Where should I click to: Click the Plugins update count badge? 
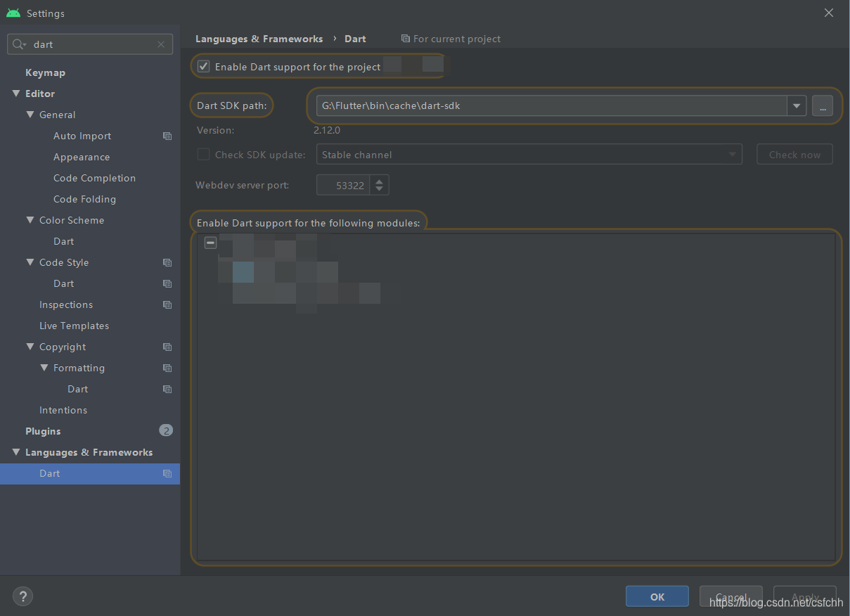tap(166, 430)
